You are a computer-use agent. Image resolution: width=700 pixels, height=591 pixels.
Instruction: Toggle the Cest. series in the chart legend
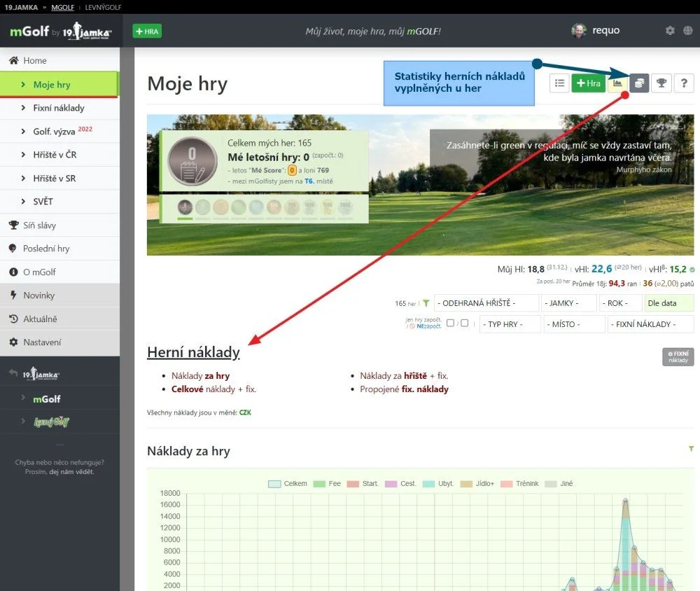coord(400,484)
